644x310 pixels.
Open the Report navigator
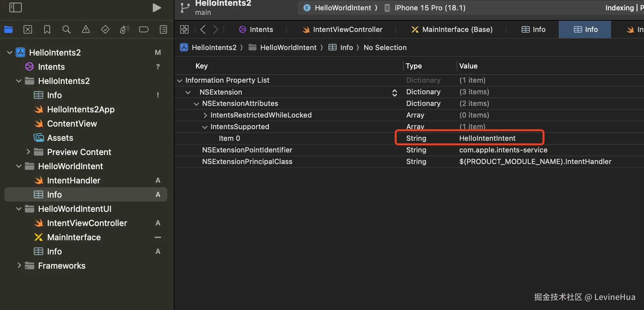(x=164, y=29)
